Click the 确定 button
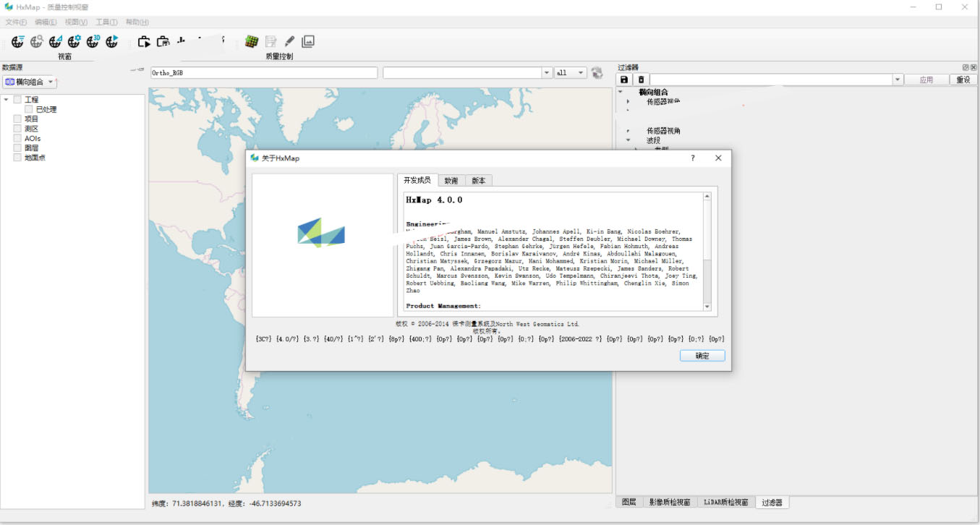Screen dimensions: 980x525 point(702,356)
